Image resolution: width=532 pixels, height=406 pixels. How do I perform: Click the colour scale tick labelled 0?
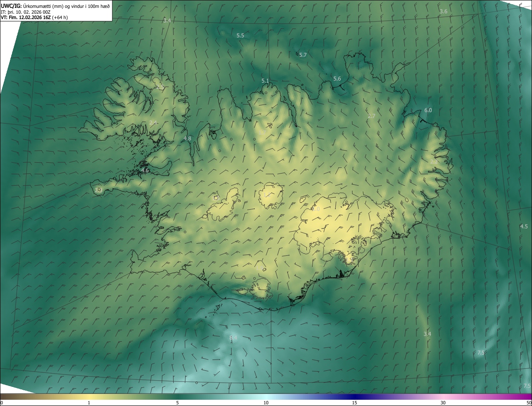point(2,403)
